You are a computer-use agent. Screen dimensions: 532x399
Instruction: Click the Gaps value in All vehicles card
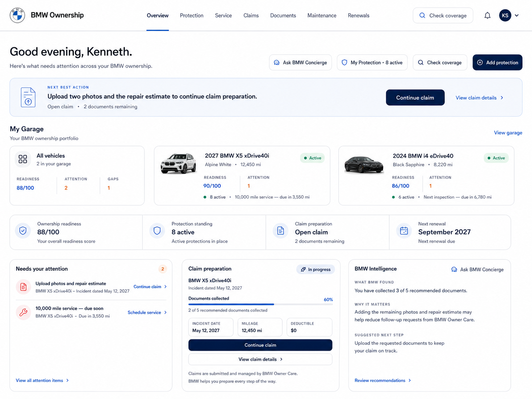109,188
